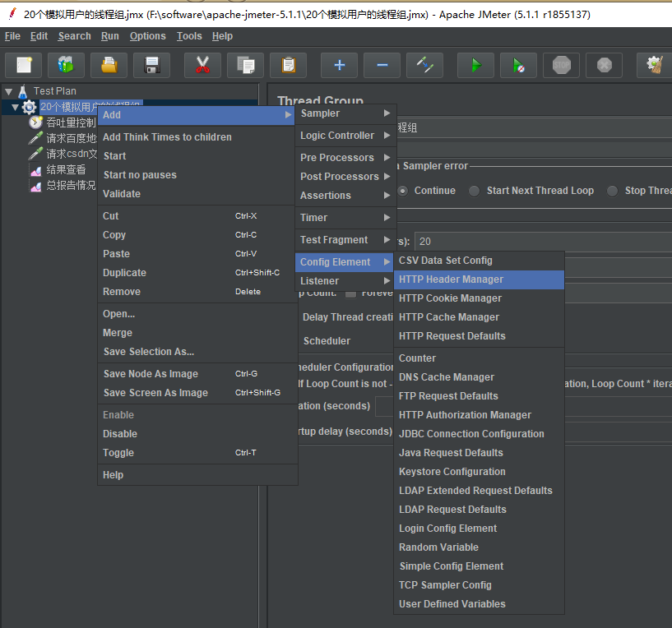Viewport: 672px width, 628px height.
Task: Toggle the Forever loop checkbox
Action: [351, 294]
